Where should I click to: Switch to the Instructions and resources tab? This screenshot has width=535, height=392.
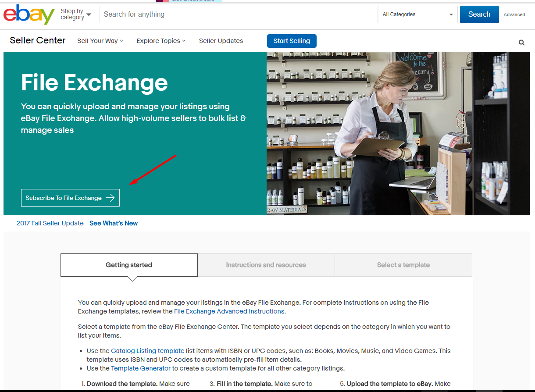point(266,265)
